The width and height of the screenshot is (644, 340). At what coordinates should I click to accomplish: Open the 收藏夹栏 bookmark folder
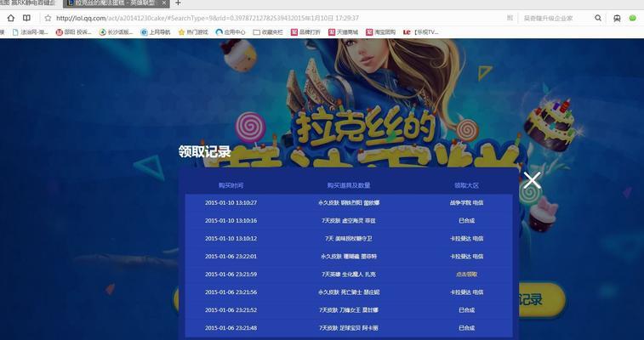[268, 32]
